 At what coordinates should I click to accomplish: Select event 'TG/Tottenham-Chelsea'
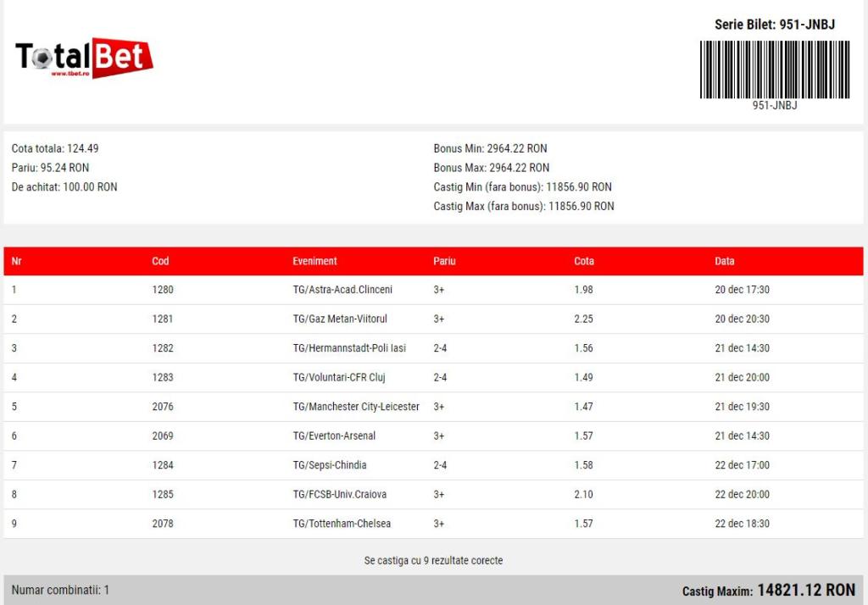[x=342, y=524]
